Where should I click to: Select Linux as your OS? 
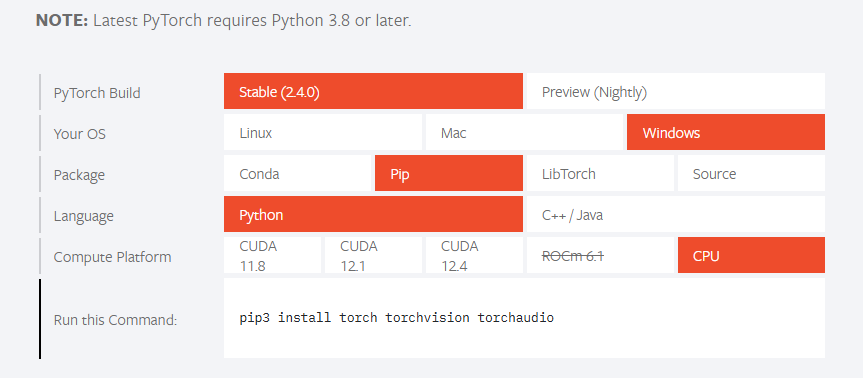(x=323, y=132)
